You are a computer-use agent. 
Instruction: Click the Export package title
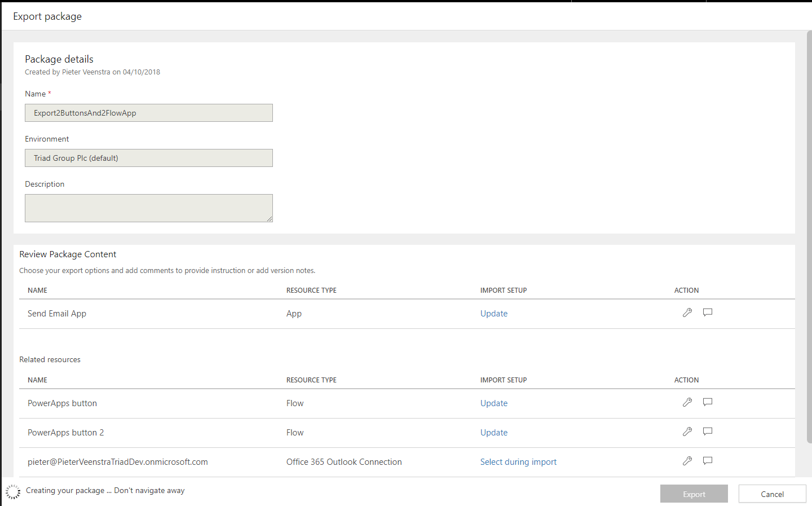[x=47, y=16]
